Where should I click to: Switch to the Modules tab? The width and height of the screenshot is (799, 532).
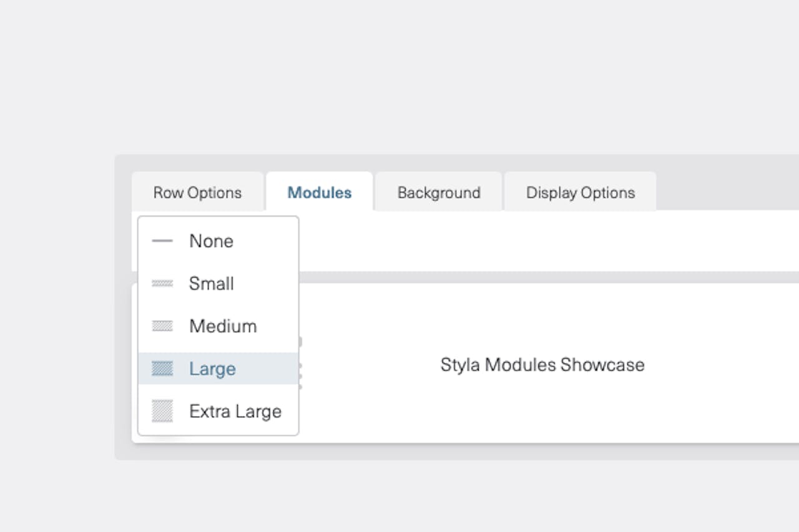point(320,193)
